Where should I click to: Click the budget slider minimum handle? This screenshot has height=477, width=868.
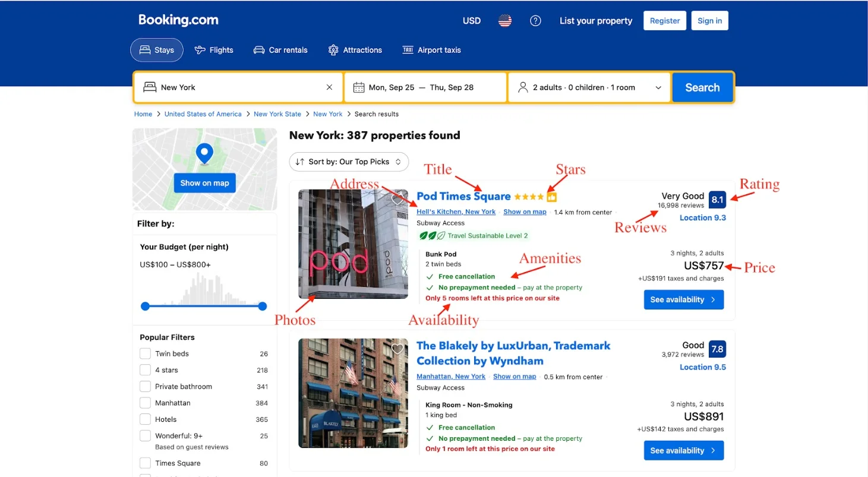(x=145, y=306)
